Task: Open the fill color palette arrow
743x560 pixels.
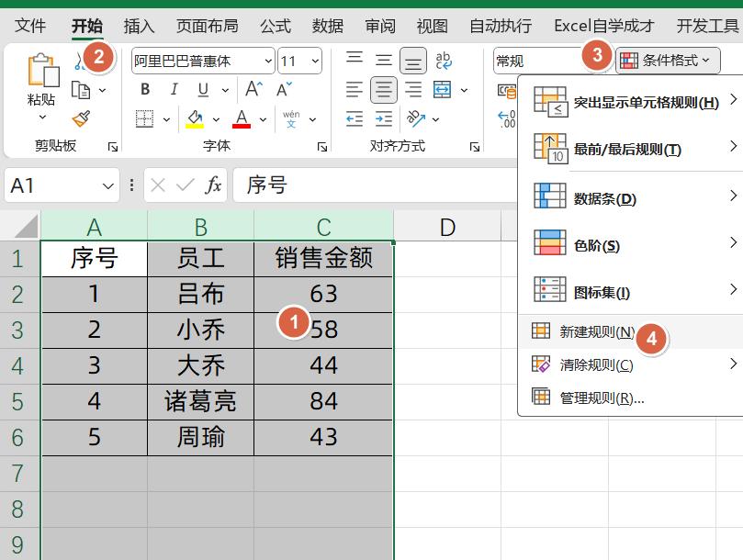Action: (216, 119)
